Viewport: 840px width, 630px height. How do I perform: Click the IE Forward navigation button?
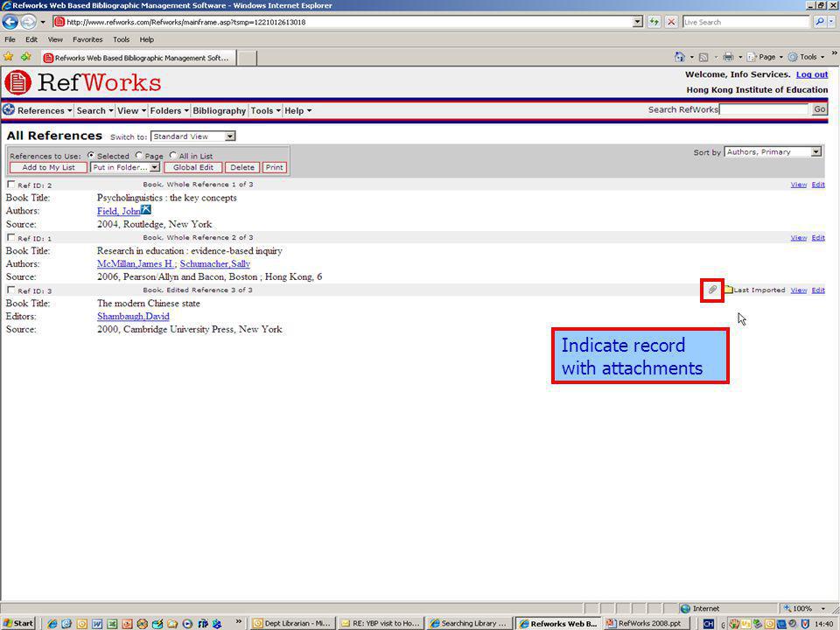point(28,22)
